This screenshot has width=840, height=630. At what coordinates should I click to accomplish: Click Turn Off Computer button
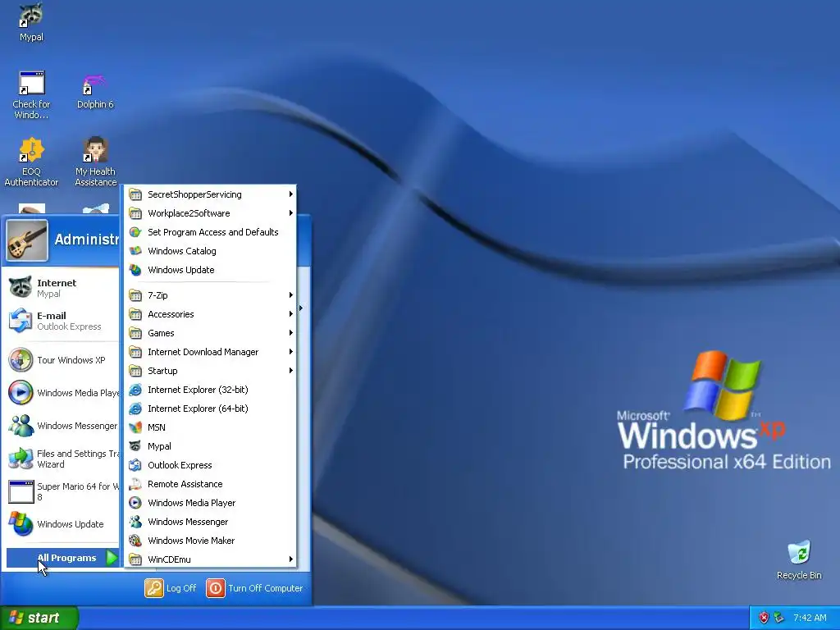(x=254, y=588)
